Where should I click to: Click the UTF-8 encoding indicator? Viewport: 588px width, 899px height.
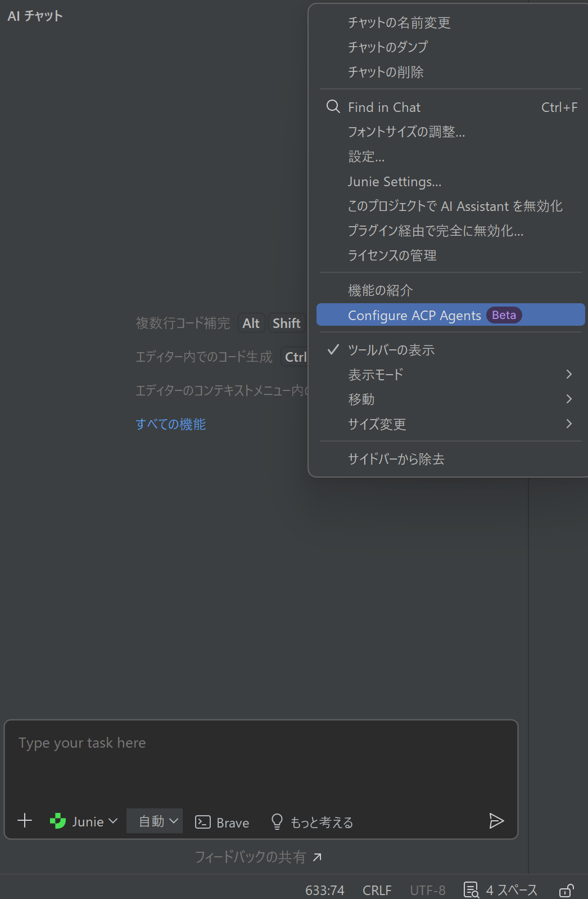click(x=428, y=890)
